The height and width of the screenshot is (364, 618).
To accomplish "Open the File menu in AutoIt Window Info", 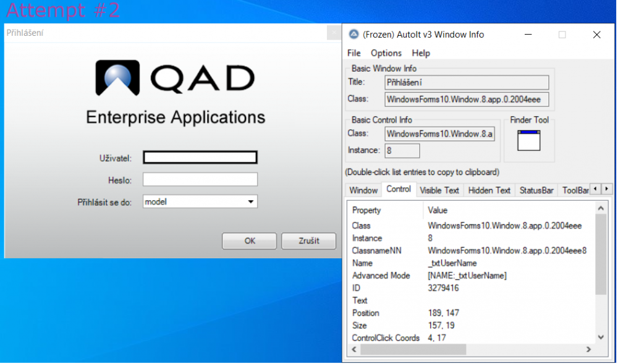I will pos(354,53).
